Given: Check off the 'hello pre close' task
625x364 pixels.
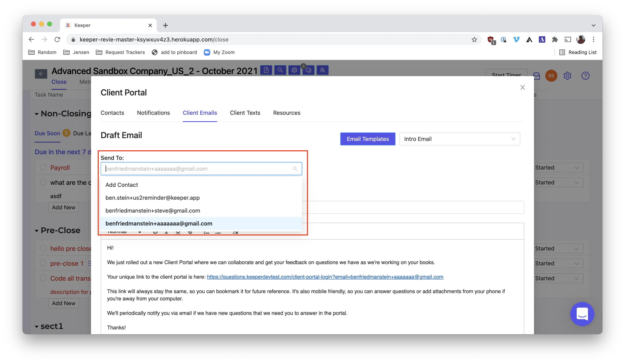Looking at the screenshot, I should pos(43,248).
